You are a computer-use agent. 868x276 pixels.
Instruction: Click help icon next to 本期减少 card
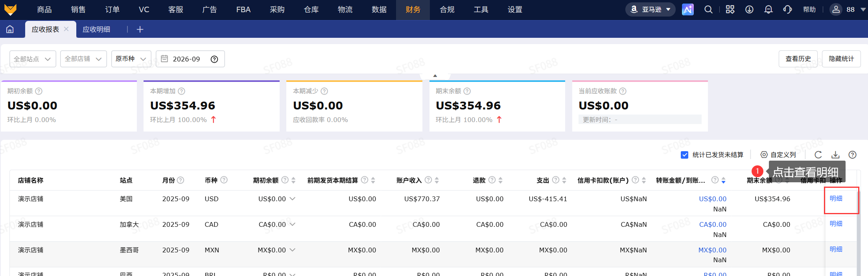pyautogui.click(x=324, y=91)
